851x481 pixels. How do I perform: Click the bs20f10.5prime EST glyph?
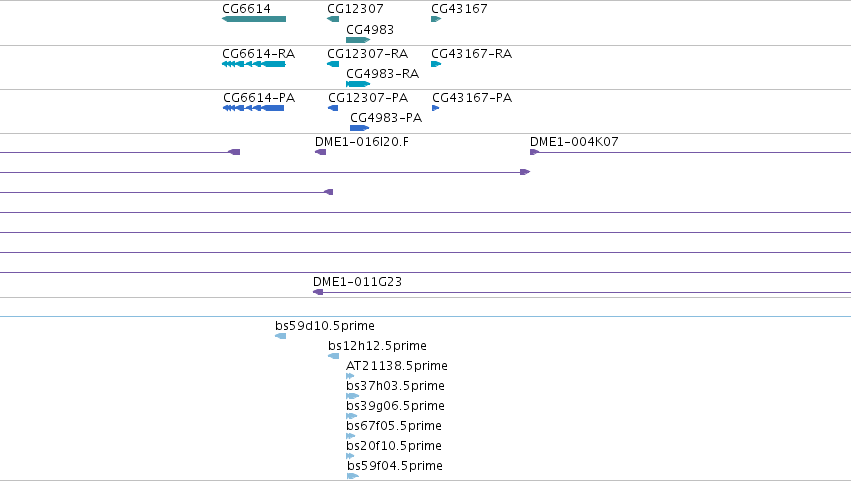[351, 456]
